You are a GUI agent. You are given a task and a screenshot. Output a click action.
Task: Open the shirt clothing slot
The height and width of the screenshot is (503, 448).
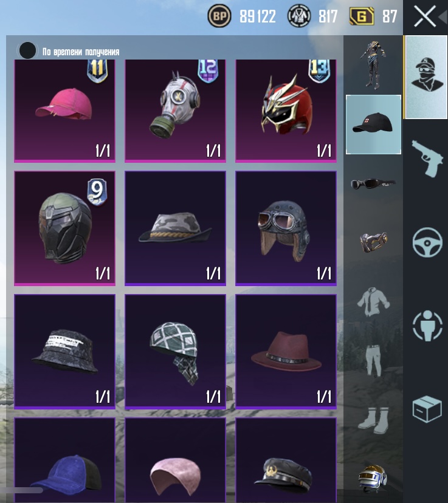point(373,302)
